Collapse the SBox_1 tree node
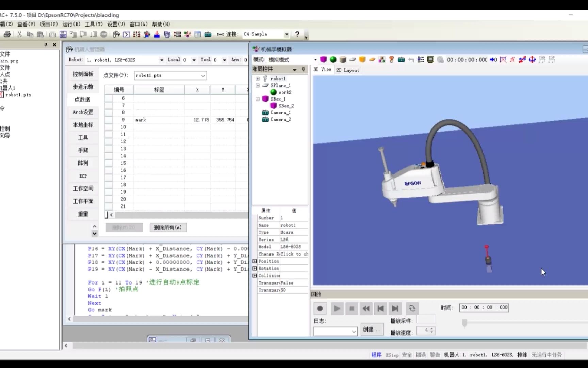 258,99
